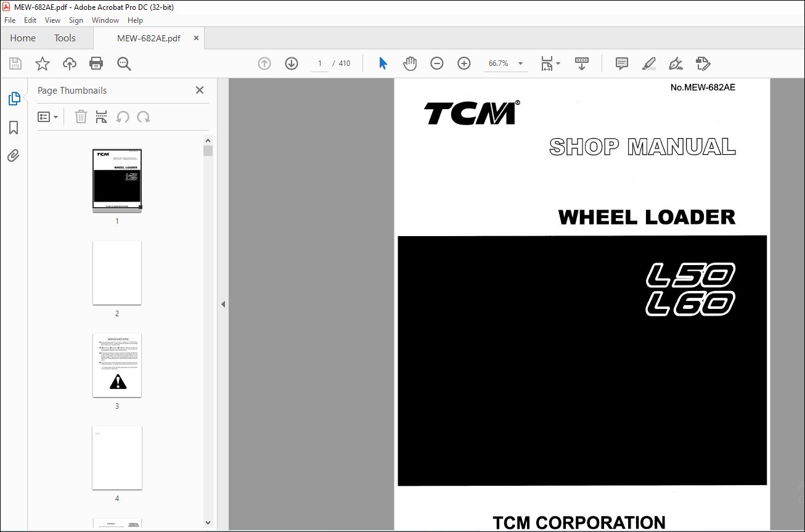Click the page number input field

pos(320,63)
